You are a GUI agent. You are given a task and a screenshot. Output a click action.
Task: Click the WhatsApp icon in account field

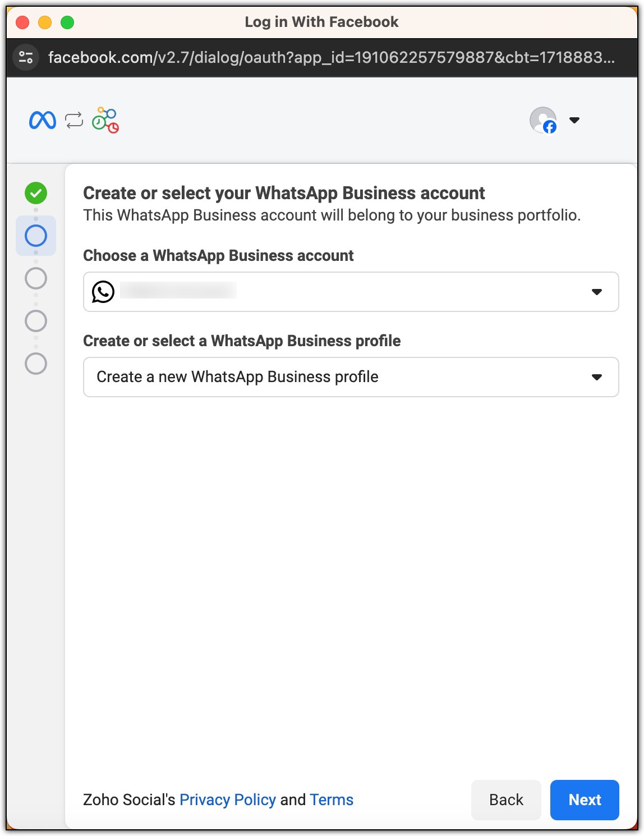pyautogui.click(x=103, y=292)
